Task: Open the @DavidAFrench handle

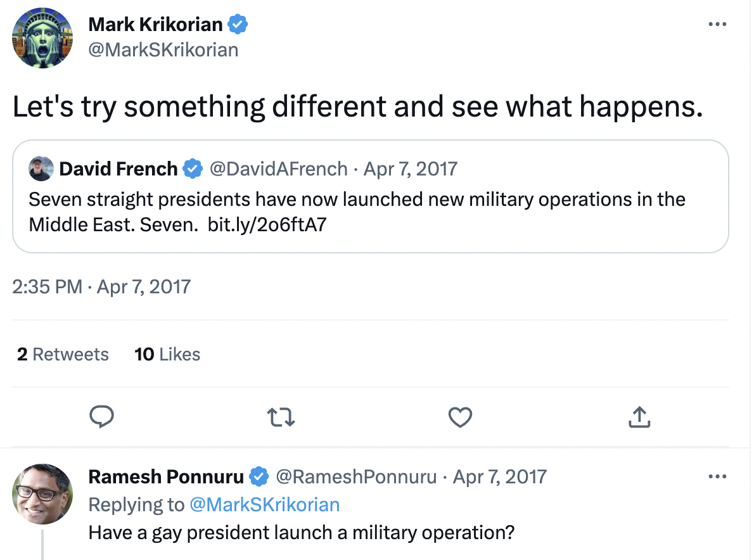Action: (278, 169)
